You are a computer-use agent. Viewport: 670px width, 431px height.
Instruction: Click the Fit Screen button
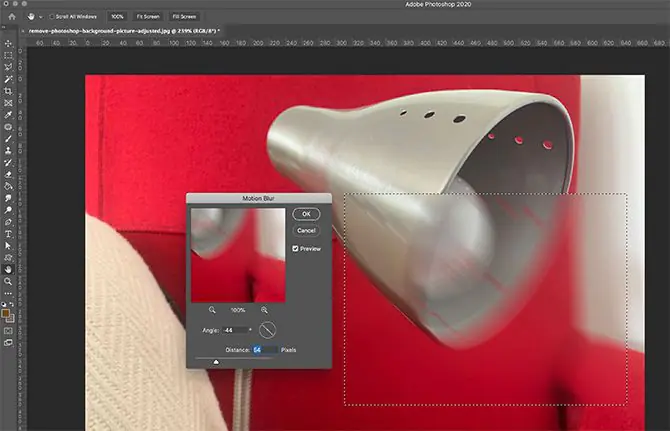(150, 17)
